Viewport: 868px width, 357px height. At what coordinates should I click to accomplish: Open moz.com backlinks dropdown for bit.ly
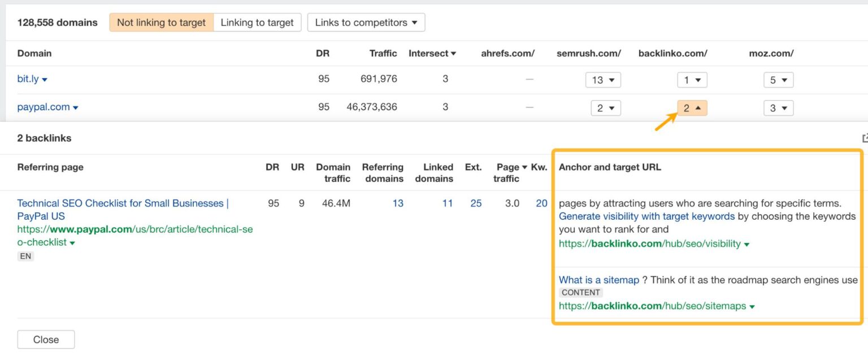[x=778, y=80]
